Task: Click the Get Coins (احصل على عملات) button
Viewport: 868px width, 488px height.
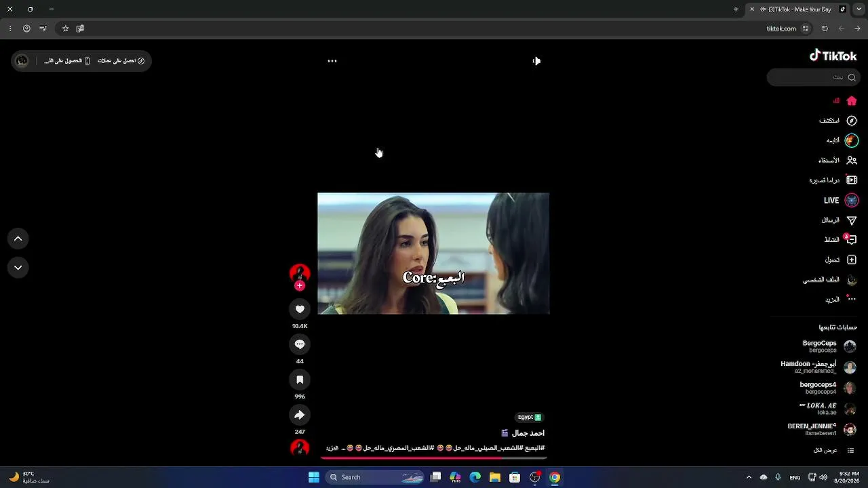Action: point(121,61)
